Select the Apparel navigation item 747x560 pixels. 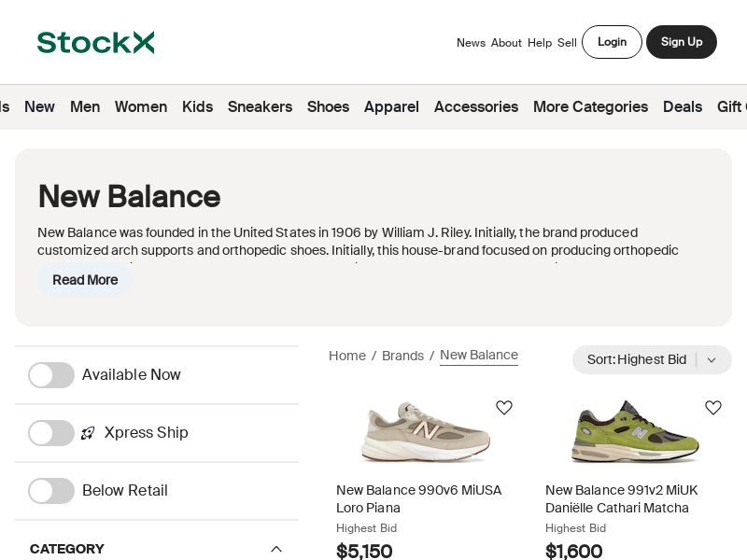(x=391, y=106)
